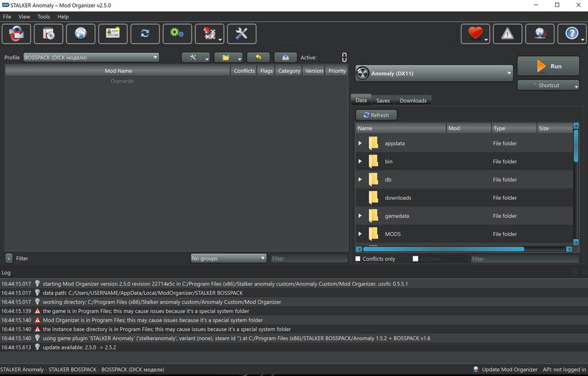Open the Notifications warning triangle icon
This screenshot has width=588, height=376.
[x=507, y=34]
